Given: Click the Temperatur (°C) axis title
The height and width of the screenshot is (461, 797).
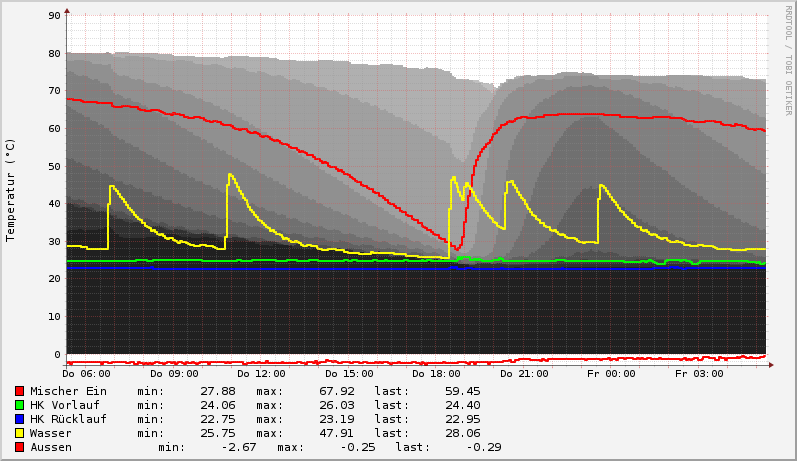Looking at the screenshot, I should coord(11,190).
